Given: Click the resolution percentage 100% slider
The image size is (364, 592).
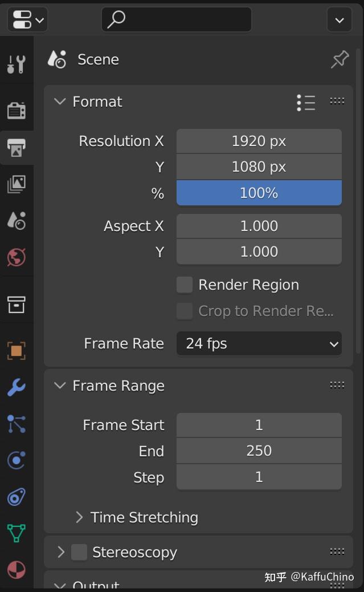Looking at the screenshot, I should tap(259, 193).
